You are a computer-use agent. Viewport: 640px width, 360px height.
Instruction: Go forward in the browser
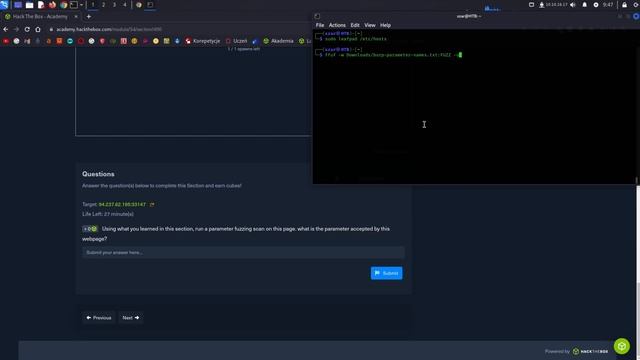point(16,29)
